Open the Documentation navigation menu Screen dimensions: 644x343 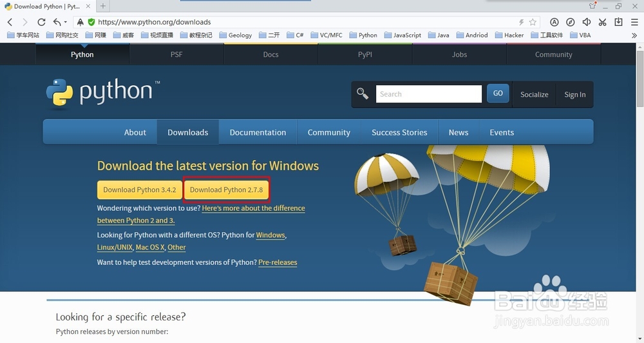[258, 132]
